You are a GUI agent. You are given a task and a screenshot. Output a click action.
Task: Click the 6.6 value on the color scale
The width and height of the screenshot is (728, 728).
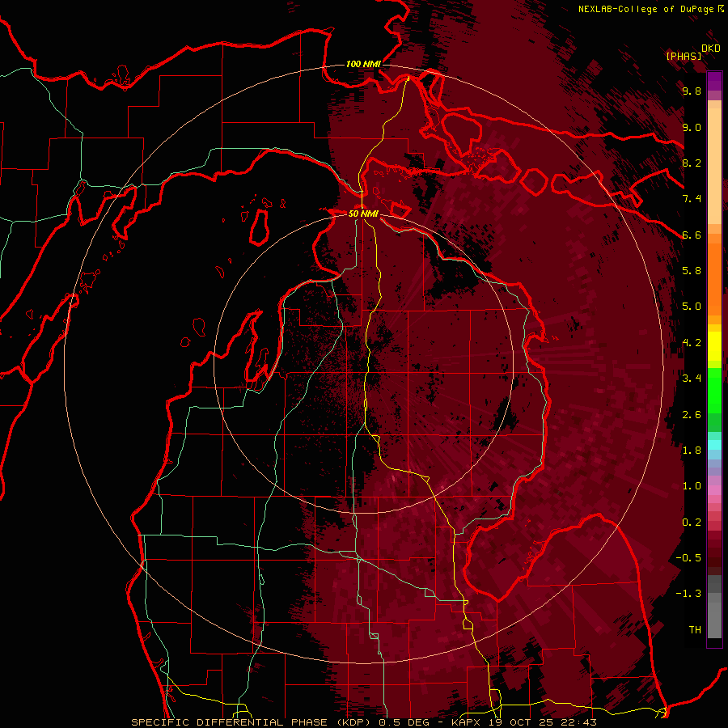(692, 235)
